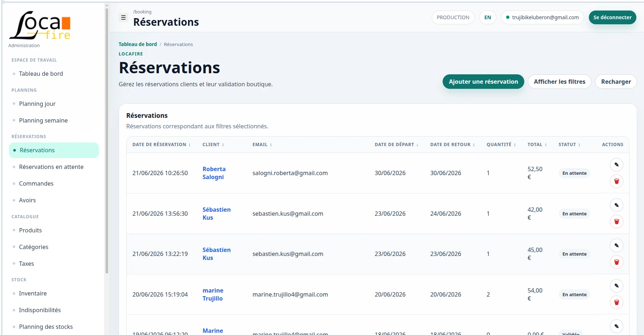Delete Roberta Salogni's reservation with trash icon
The width and height of the screenshot is (644, 335).
[x=616, y=181]
